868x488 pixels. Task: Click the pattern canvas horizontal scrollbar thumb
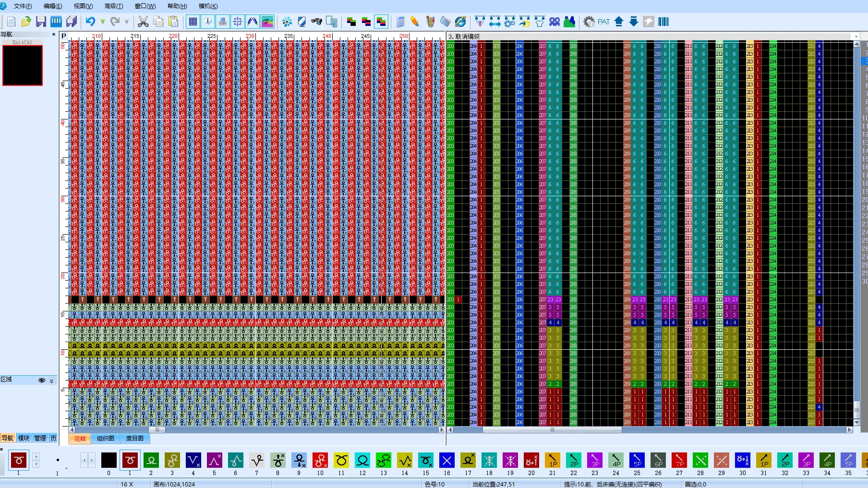157,430
